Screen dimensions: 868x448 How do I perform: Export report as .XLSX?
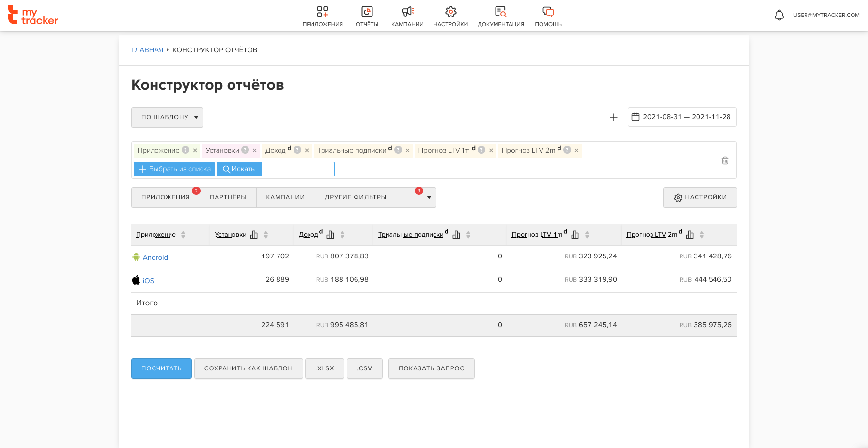pyautogui.click(x=325, y=368)
